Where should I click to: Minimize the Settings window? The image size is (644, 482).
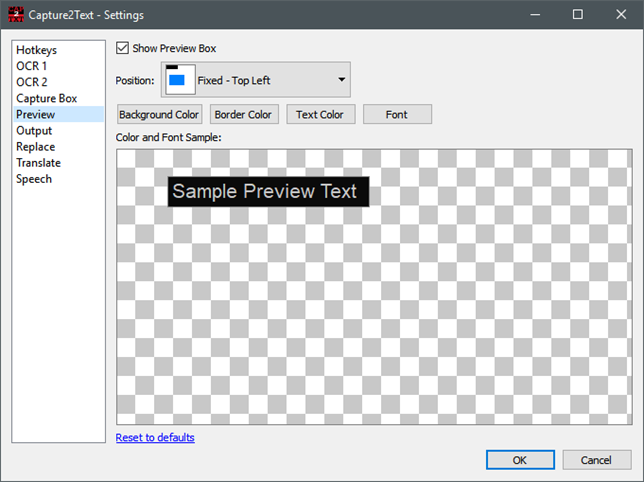535,15
